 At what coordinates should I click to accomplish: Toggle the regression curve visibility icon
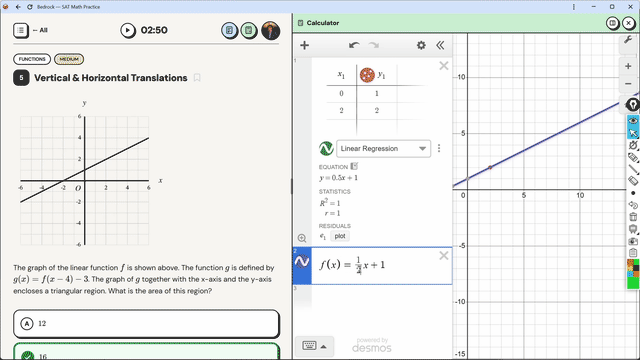(x=326, y=149)
